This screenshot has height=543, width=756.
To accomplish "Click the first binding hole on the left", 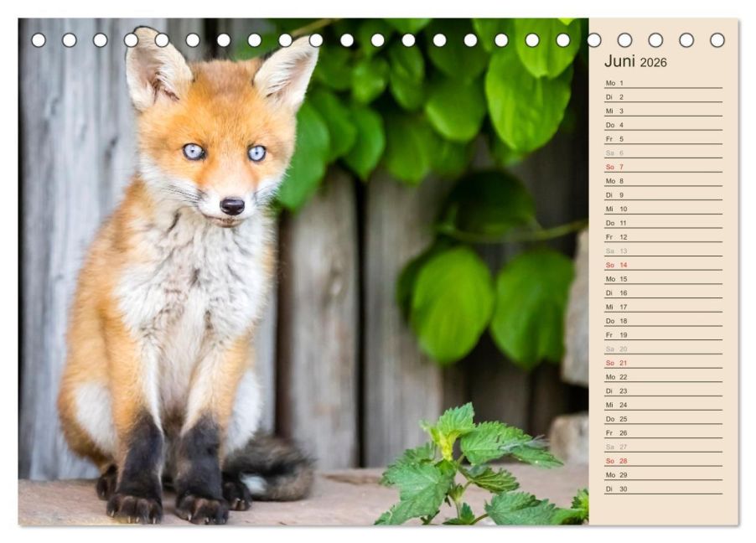I will pos(39,40).
